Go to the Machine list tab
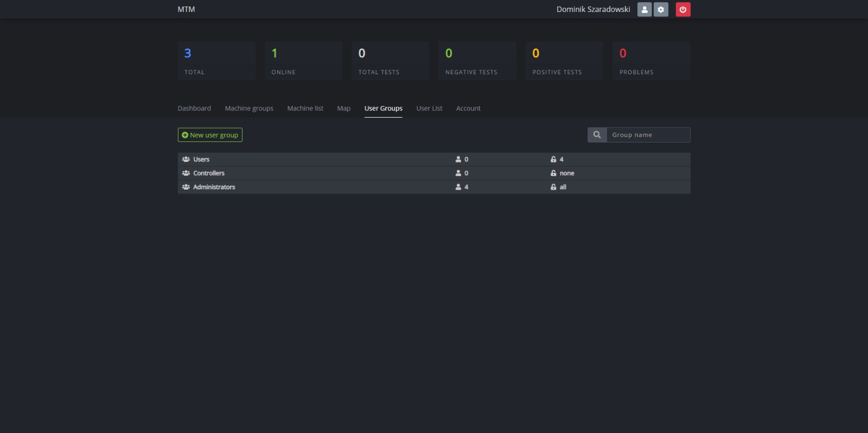 [305, 108]
